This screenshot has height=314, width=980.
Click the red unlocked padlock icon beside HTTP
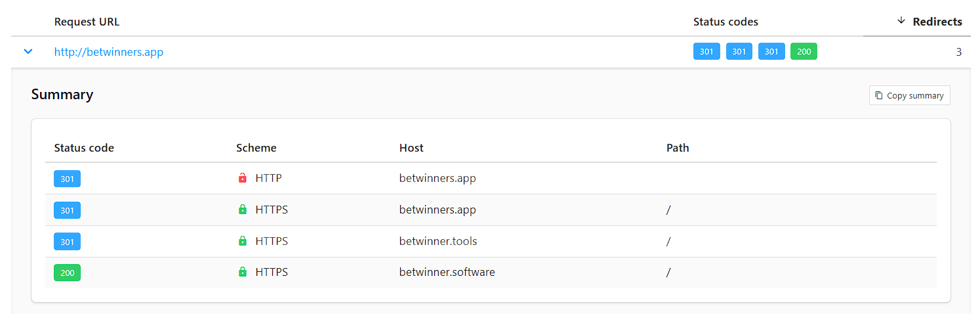pos(243,178)
